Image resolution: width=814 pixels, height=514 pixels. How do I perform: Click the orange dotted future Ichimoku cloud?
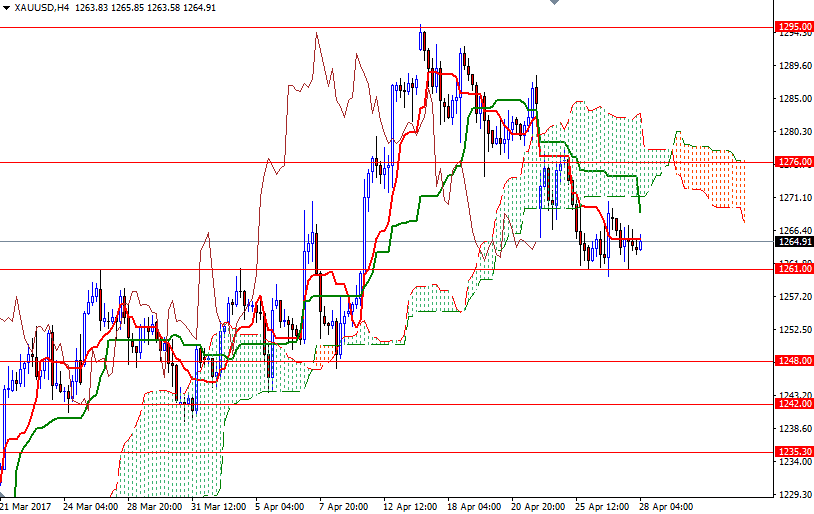click(712, 175)
